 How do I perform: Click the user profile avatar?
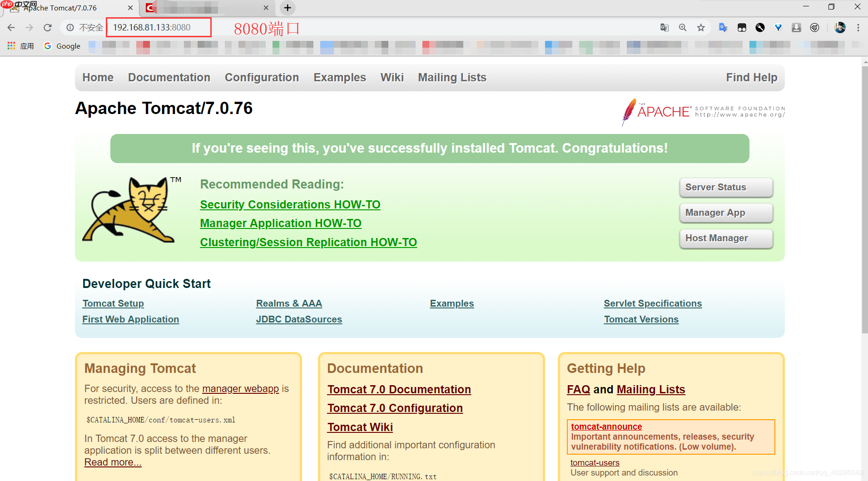pyautogui.click(x=840, y=28)
